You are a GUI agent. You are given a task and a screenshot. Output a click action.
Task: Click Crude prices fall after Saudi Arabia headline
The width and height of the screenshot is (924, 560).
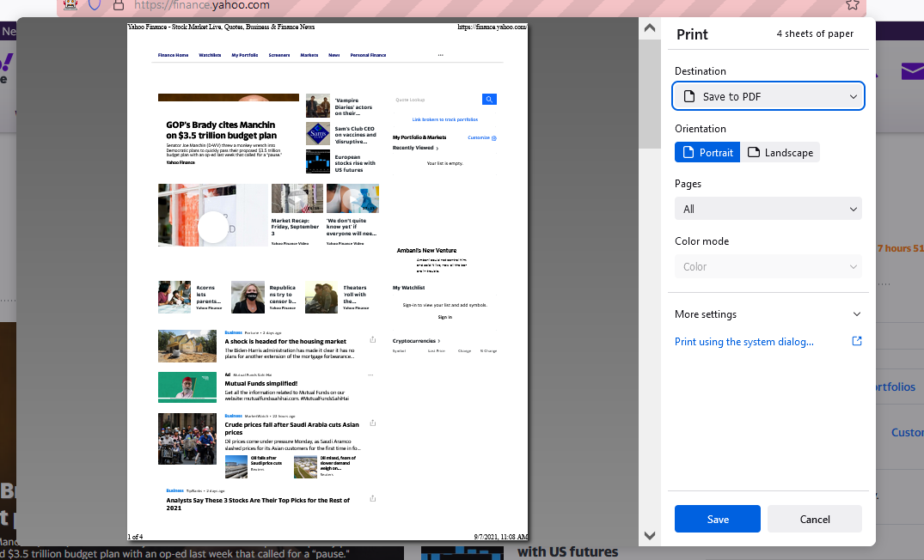(x=291, y=428)
